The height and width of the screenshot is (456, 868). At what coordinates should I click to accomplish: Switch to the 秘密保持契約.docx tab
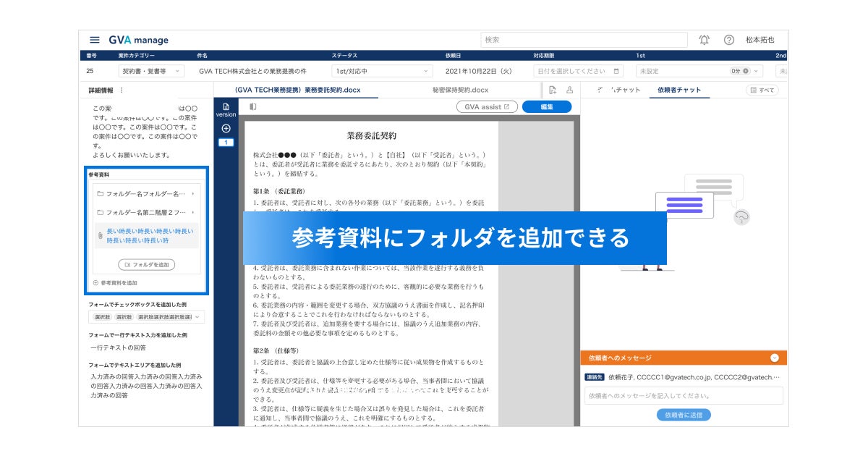[461, 90]
